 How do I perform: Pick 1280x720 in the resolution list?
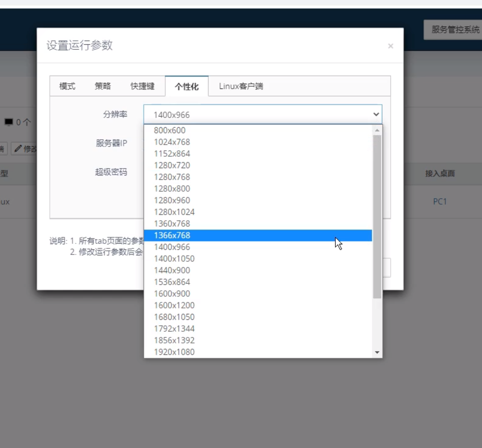click(x=172, y=165)
